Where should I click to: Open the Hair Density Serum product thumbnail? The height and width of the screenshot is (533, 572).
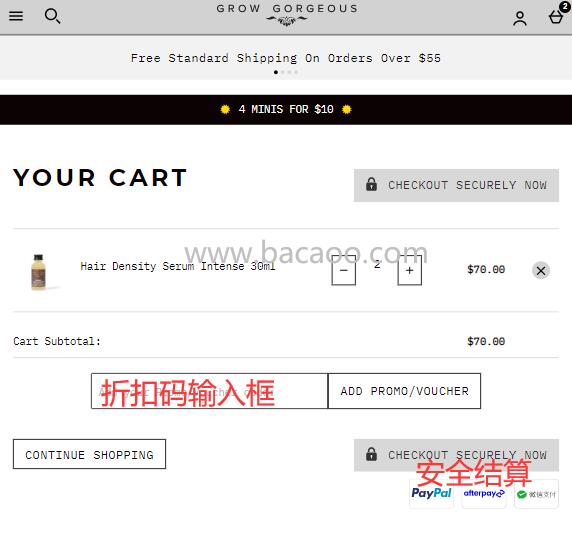(38, 272)
